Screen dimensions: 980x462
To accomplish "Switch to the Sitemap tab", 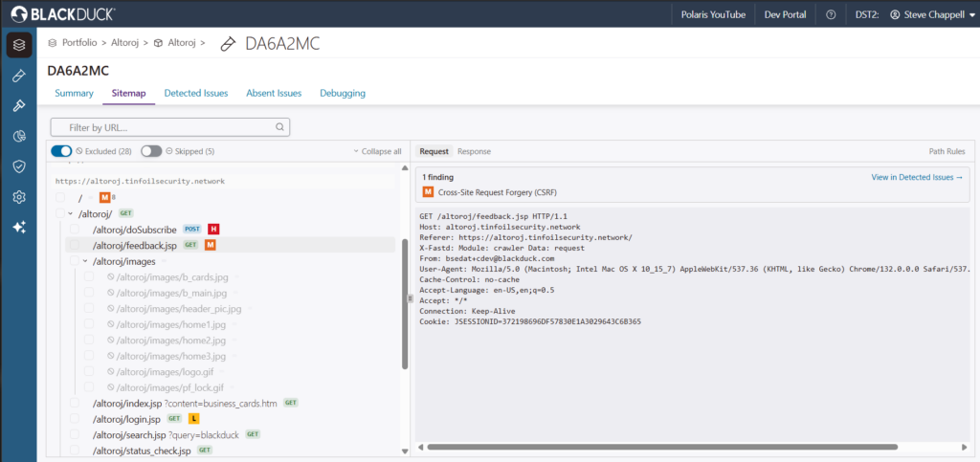I will [129, 93].
